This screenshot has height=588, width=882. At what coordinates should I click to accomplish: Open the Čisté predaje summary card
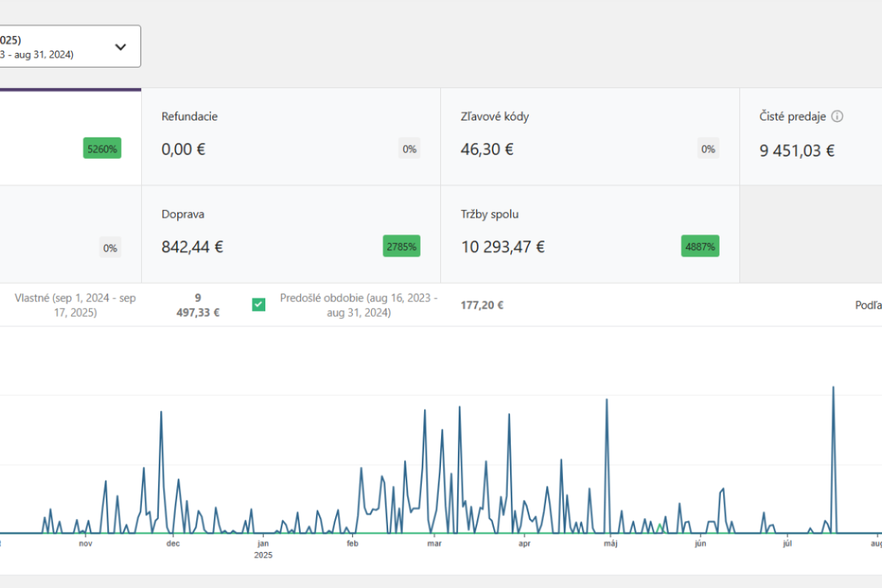pyautogui.click(x=810, y=137)
